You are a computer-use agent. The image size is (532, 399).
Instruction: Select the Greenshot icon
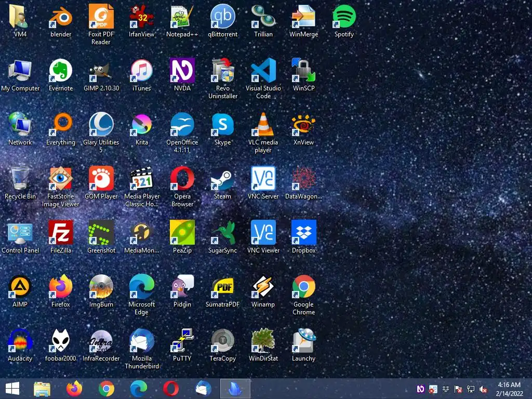point(101,232)
